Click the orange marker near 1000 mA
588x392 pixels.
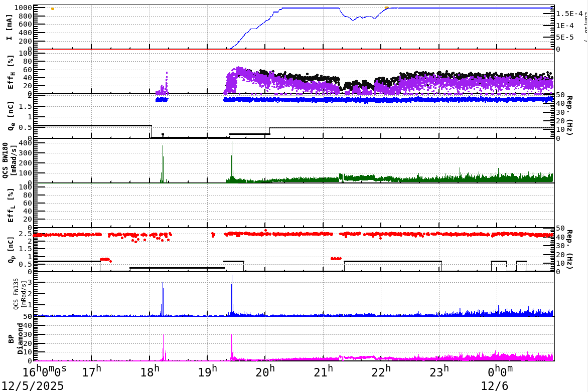pos(53,8)
